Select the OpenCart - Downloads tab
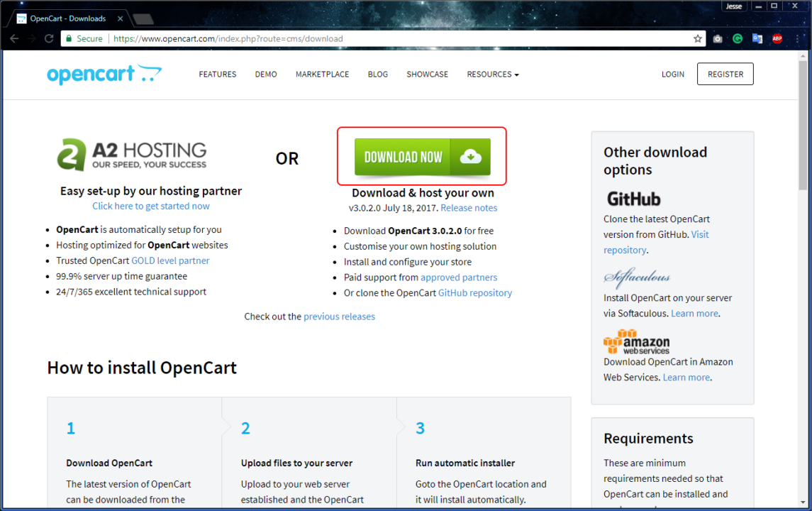Screen dimensions: 812x511 tap(67, 18)
